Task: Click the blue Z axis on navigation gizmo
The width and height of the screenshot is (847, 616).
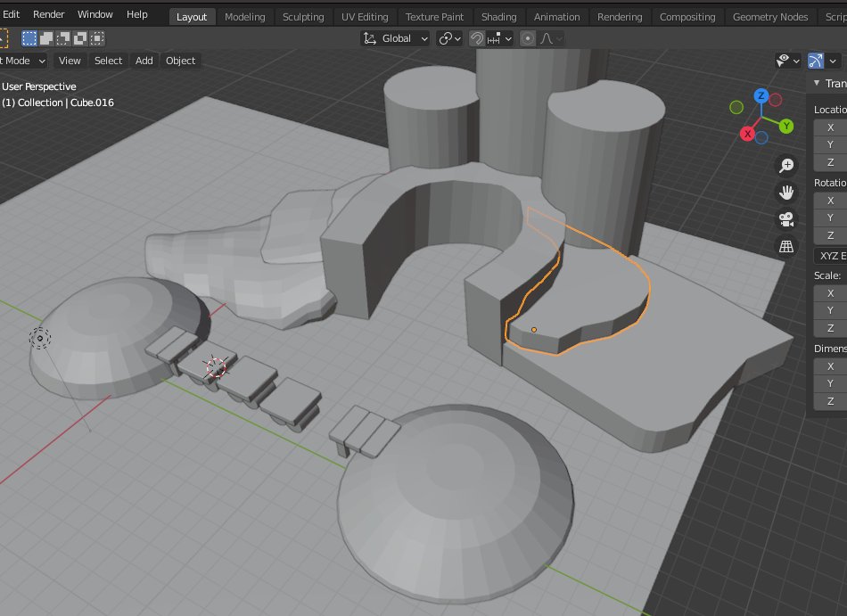Action: click(761, 96)
